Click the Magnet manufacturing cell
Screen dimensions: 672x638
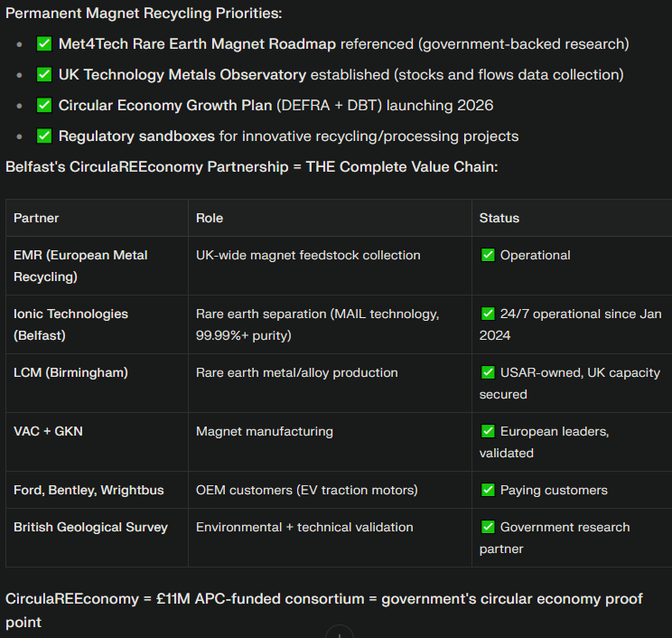[x=330, y=442]
